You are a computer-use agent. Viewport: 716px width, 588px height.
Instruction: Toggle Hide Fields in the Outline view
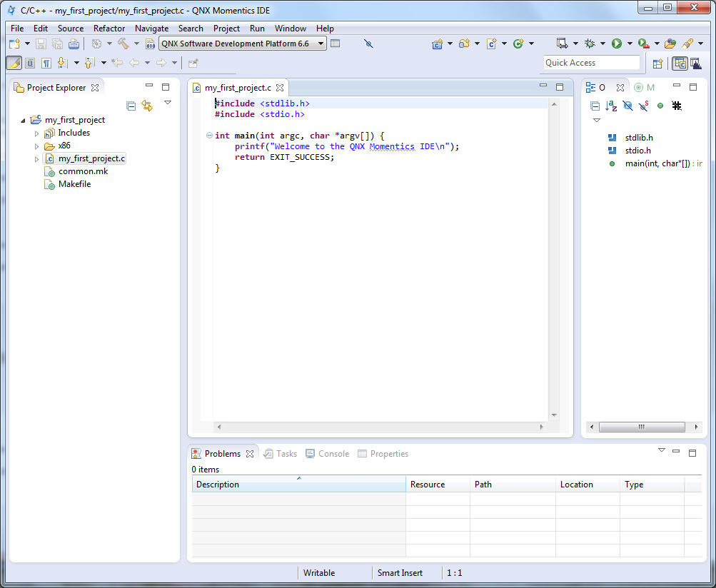(x=628, y=106)
